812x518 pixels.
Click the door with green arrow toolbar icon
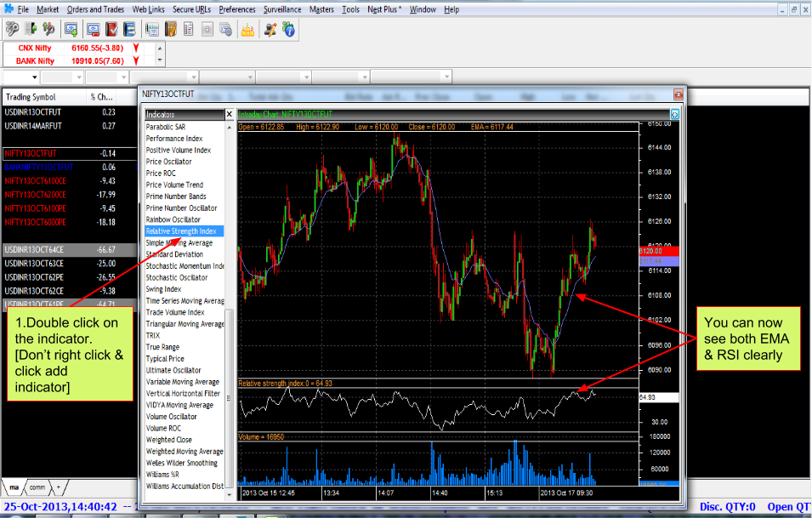(31, 29)
